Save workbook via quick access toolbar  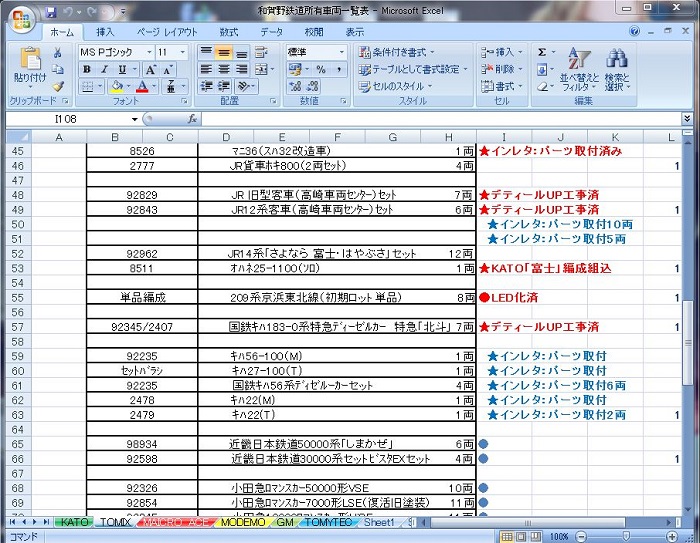pos(51,12)
